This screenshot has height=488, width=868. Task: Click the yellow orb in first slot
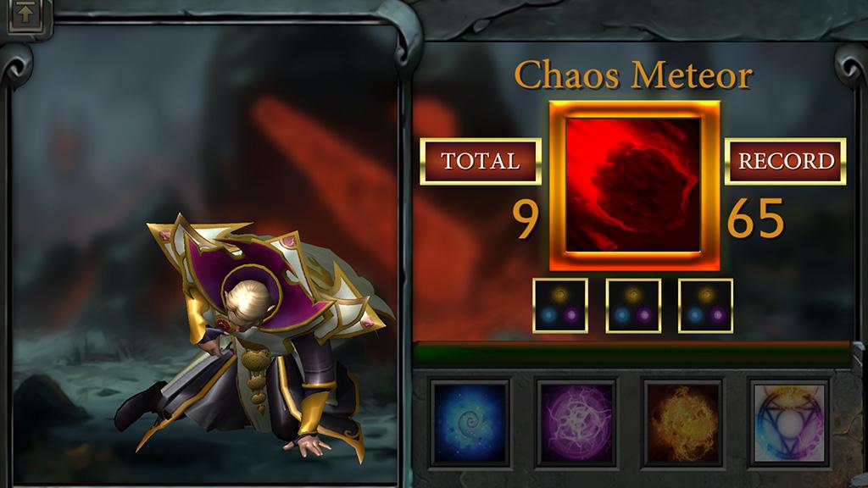coord(559,294)
